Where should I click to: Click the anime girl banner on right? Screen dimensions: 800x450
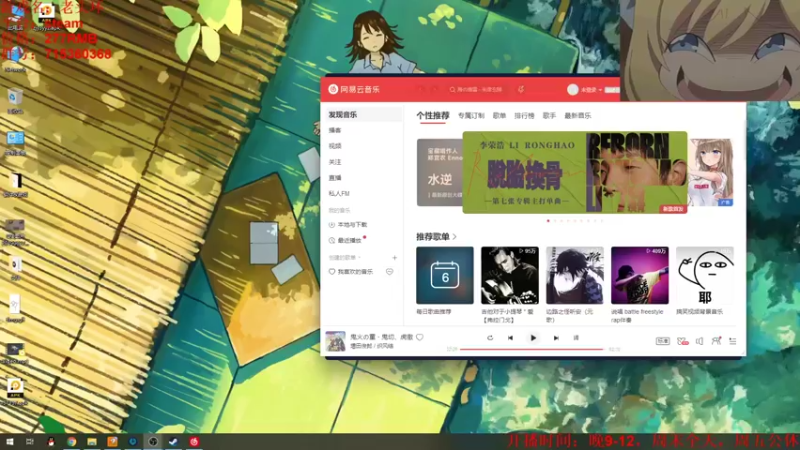click(711, 172)
